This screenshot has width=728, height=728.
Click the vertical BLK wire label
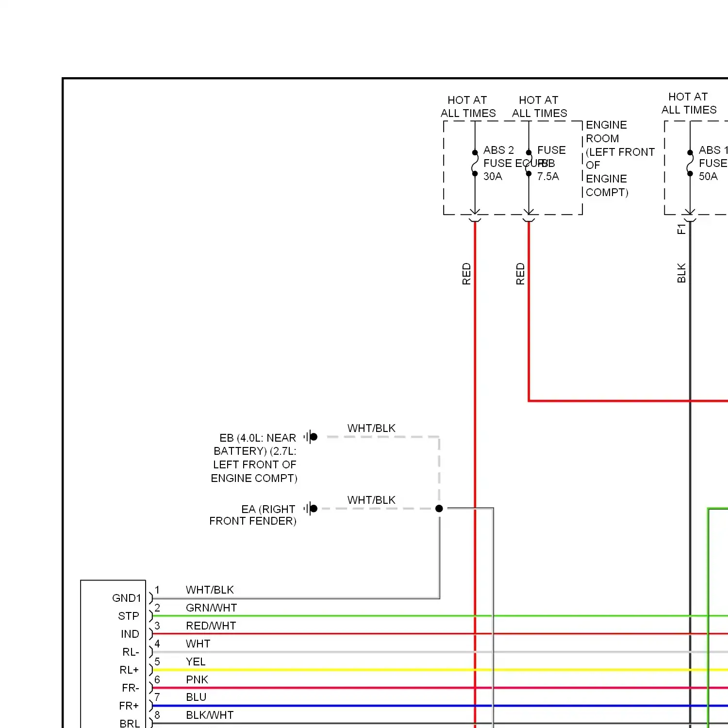coord(681,273)
